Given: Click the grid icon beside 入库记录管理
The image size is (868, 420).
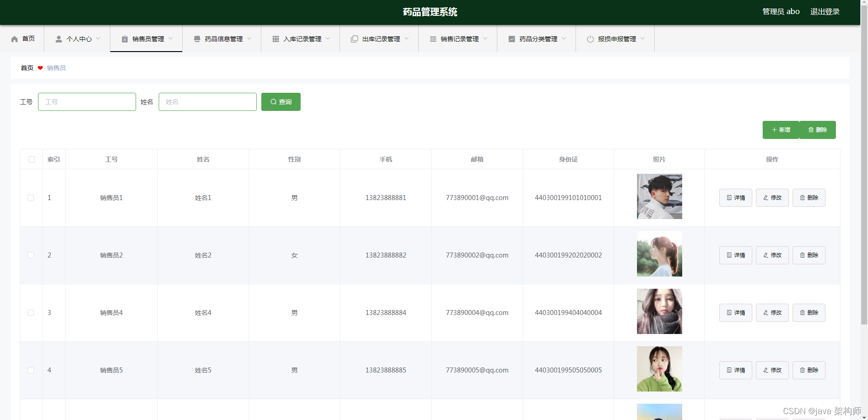Looking at the screenshot, I should click(276, 39).
